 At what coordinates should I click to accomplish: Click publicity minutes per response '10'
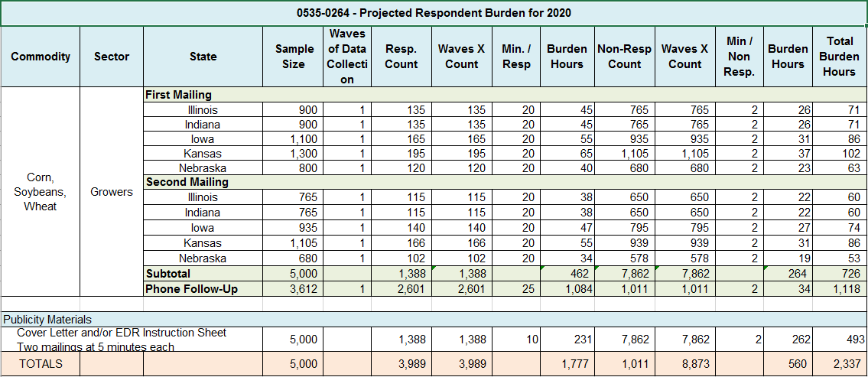[x=516, y=340]
